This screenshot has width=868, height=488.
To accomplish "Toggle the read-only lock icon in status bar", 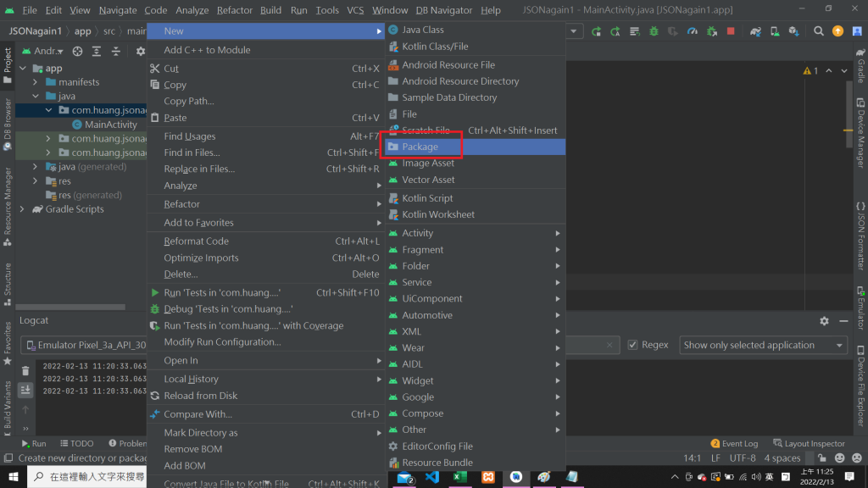I will click(822, 458).
